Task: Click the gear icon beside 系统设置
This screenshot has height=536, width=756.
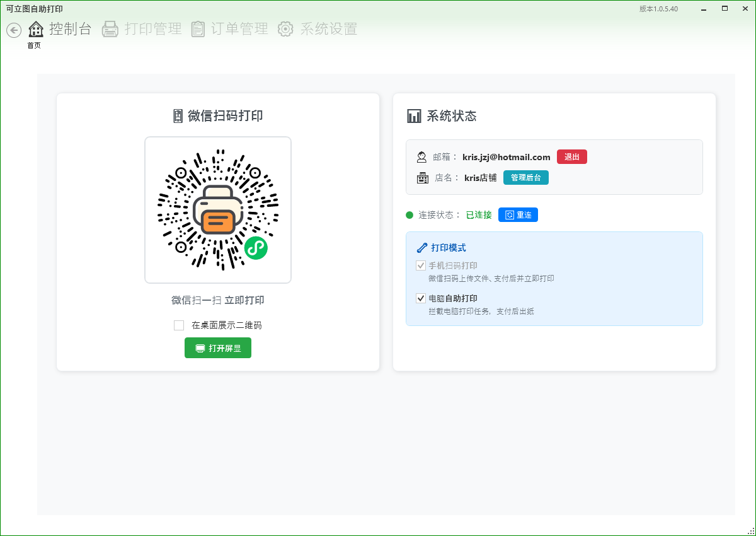Action: 285,29
